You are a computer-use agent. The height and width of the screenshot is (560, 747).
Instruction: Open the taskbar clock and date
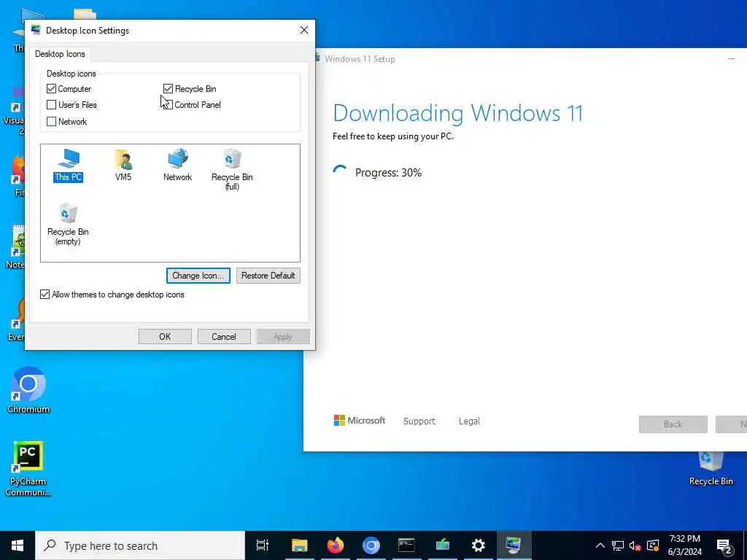(684, 545)
